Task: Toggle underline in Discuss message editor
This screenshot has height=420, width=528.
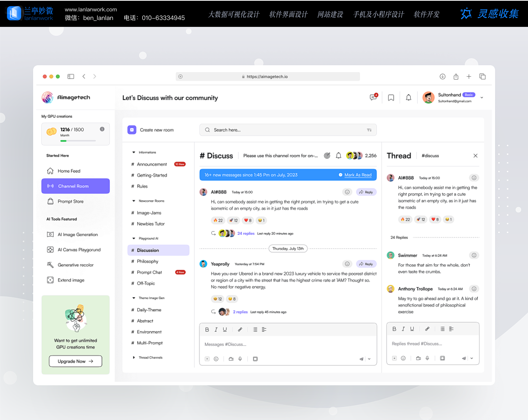Action: pos(225,330)
